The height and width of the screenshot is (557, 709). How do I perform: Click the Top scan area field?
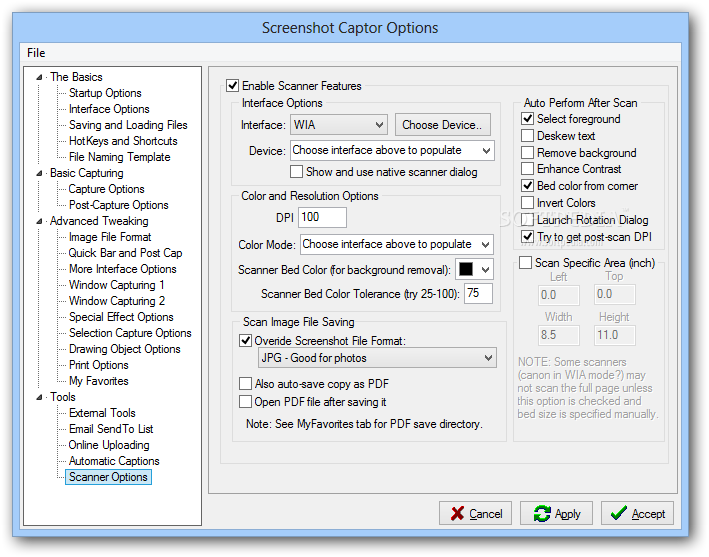point(614,294)
